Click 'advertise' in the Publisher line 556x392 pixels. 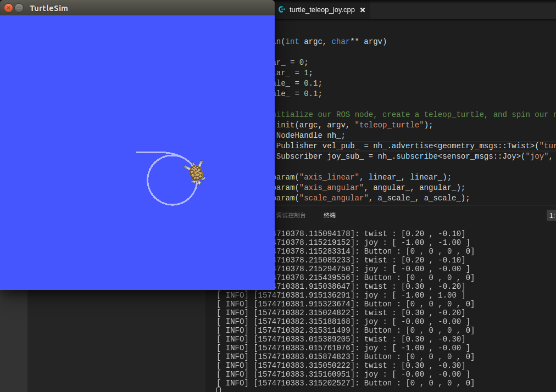click(412, 145)
